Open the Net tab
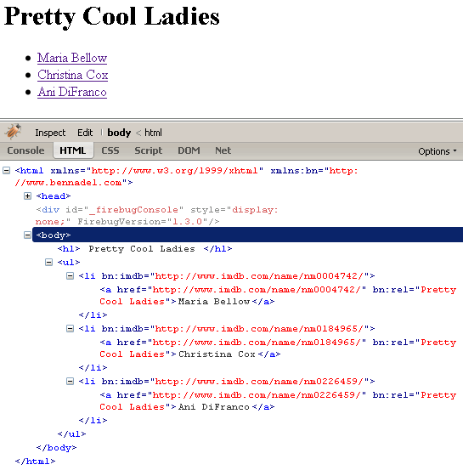This screenshot has width=463, height=476. 223,150
